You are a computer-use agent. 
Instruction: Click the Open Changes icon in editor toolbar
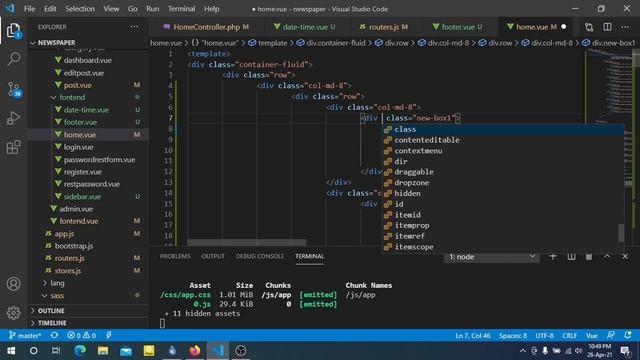point(589,27)
